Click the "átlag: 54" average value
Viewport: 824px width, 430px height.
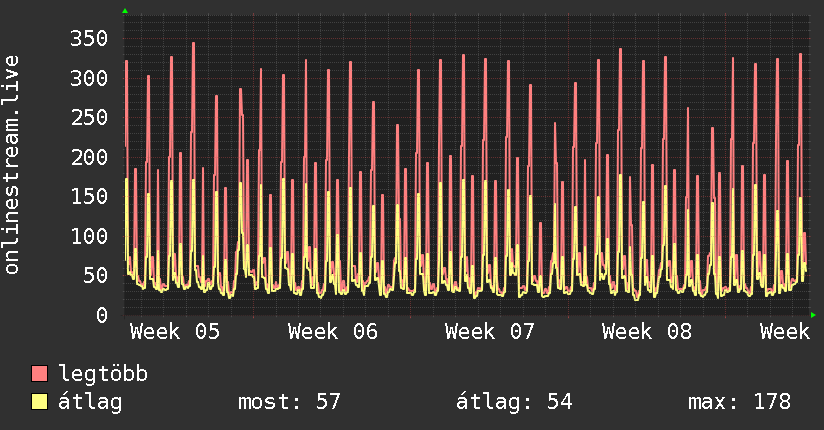pos(514,402)
